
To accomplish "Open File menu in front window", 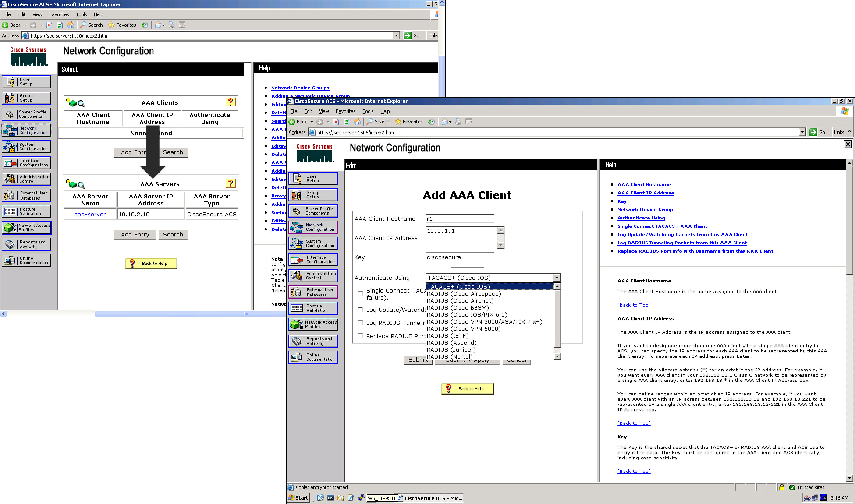I will 294,111.
